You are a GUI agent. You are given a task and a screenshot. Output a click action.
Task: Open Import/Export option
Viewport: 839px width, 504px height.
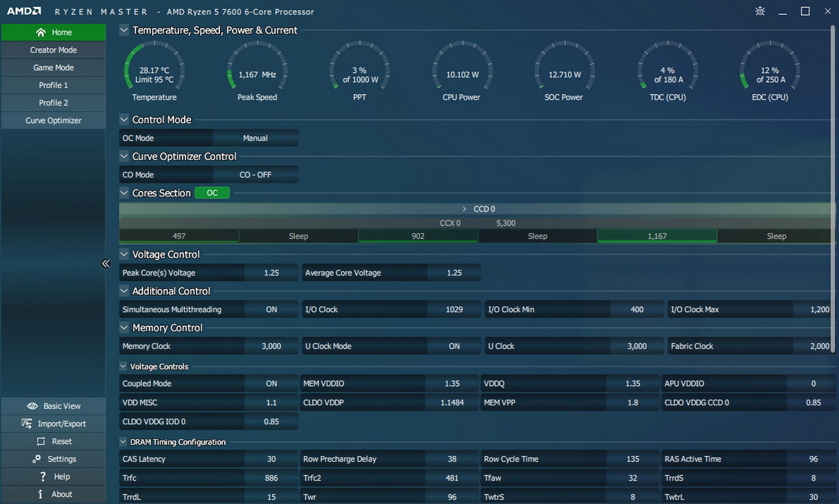(53, 424)
